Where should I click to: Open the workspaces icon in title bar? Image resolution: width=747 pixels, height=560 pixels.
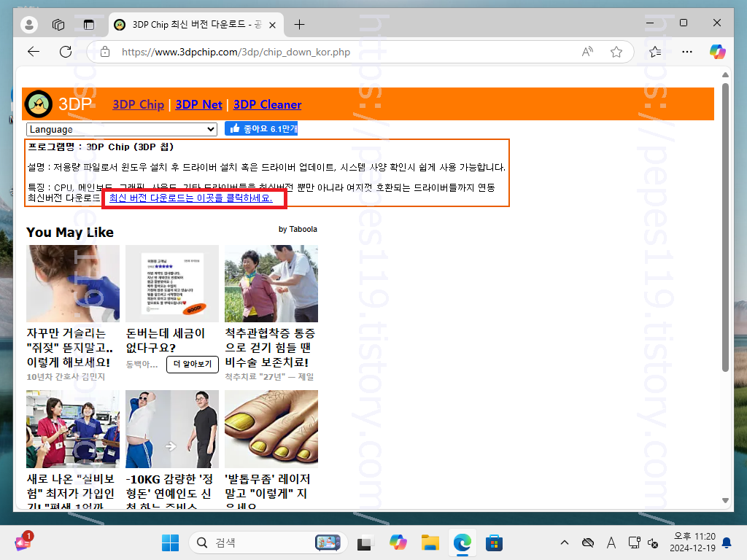(58, 24)
